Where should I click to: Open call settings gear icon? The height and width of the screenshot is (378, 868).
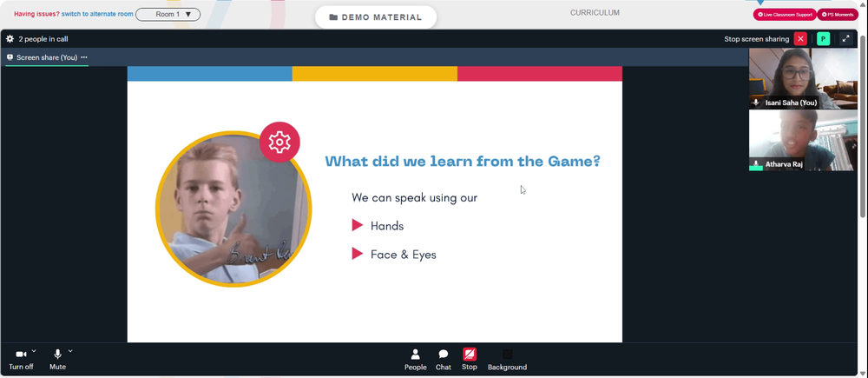tap(10, 39)
